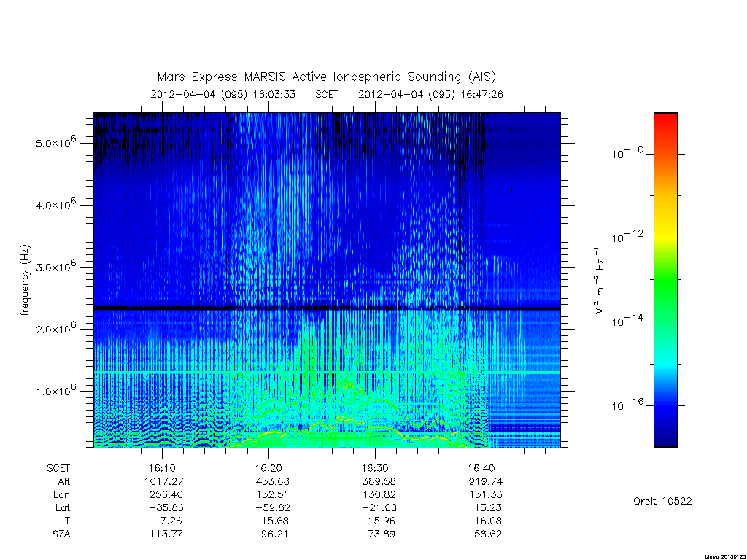This screenshot has height=560, width=747.
Task: Click the colorbar '10^-12' tick label
Action: click(x=628, y=236)
